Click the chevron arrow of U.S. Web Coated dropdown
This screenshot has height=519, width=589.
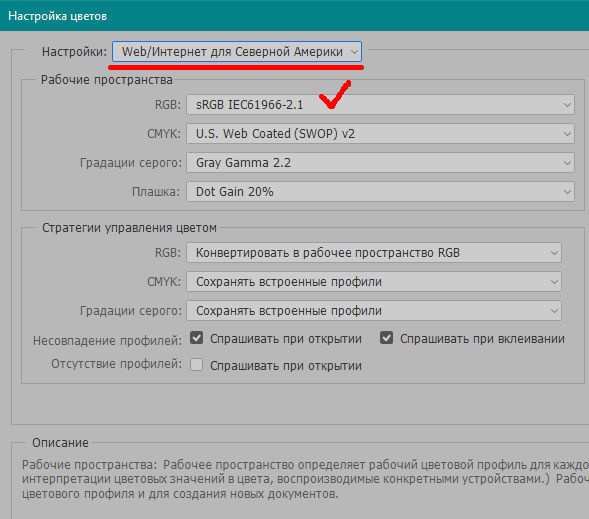pos(567,134)
